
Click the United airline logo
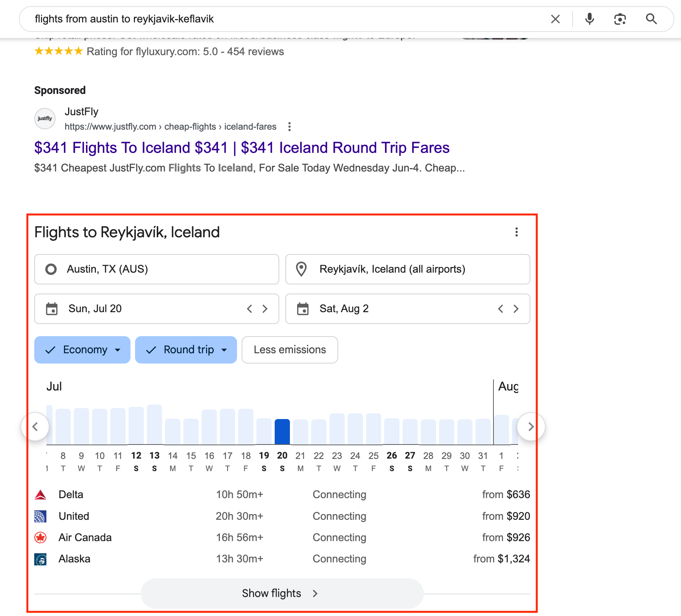[40, 516]
